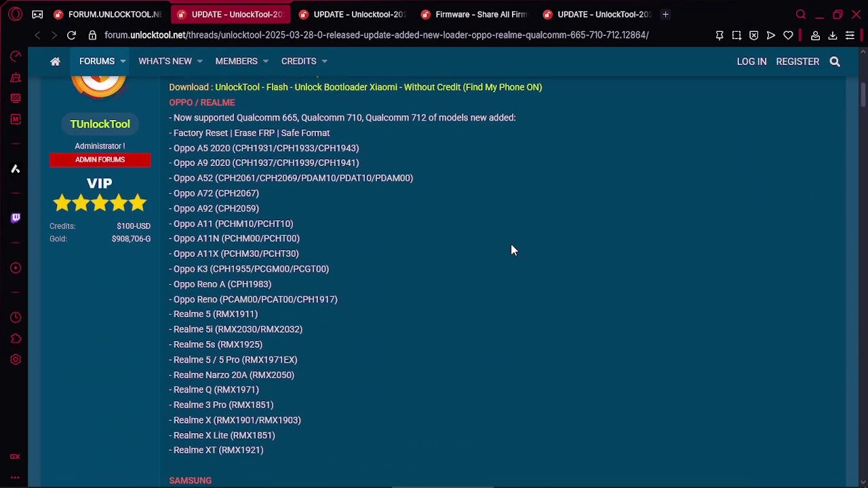Open GX Control in the sidebar
Image resolution: width=868 pixels, height=488 pixels.
tap(15, 56)
